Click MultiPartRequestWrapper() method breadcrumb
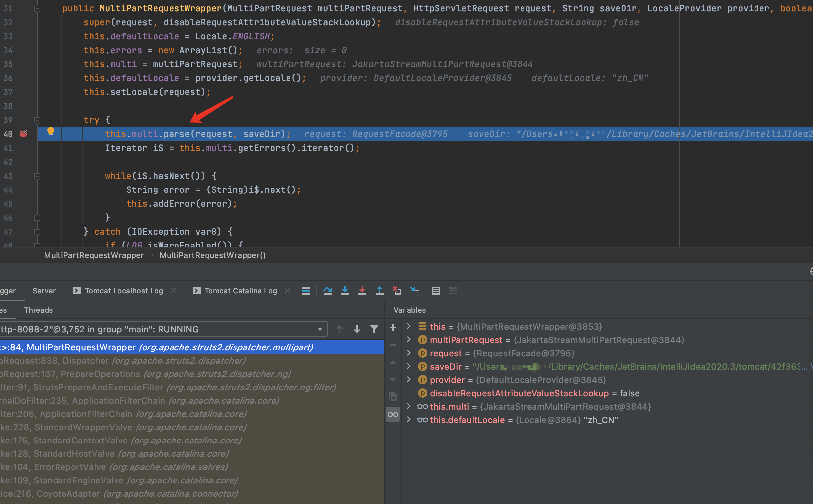 (x=213, y=255)
